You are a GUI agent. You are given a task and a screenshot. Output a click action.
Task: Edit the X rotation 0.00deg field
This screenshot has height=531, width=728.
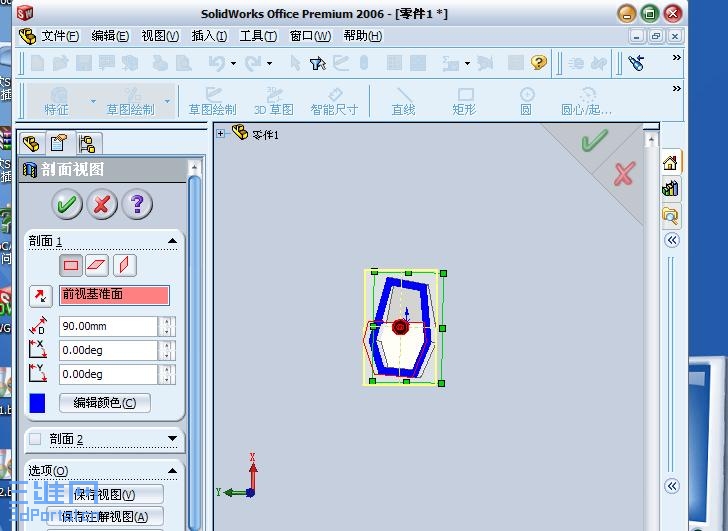point(109,350)
